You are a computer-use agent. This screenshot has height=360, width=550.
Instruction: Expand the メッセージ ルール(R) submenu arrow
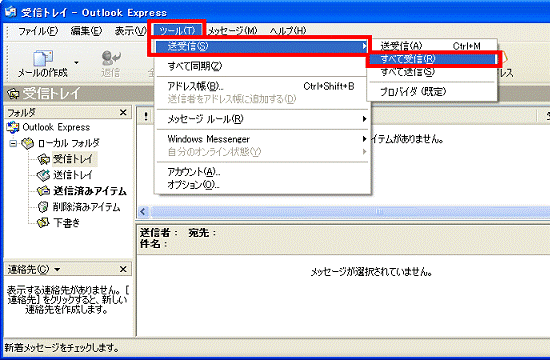[x=364, y=119]
